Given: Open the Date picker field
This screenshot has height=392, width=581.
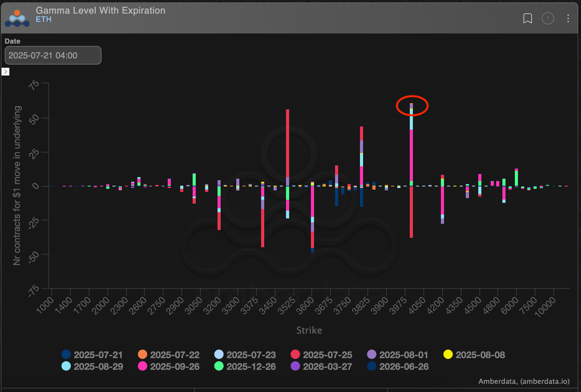Looking at the screenshot, I should click(53, 55).
